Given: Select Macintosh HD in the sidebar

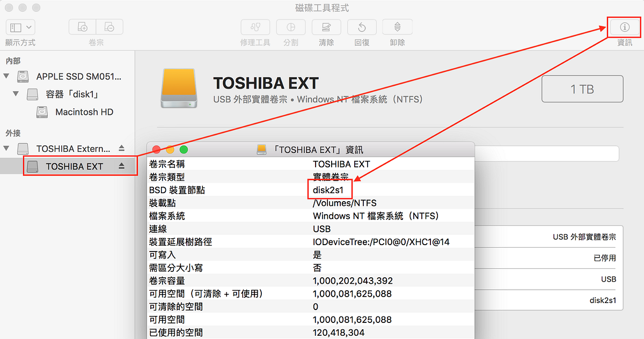Looking at the screenshot, I should click(84, 112).
